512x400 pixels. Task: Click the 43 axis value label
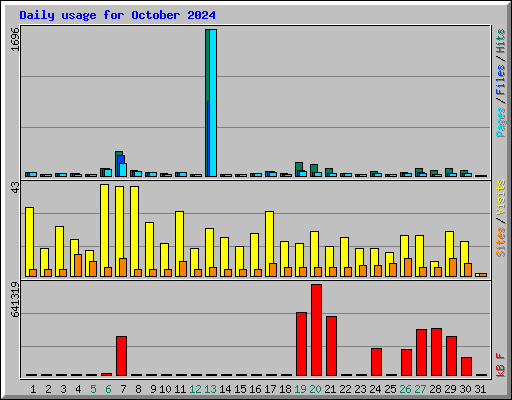click(15, 188)
